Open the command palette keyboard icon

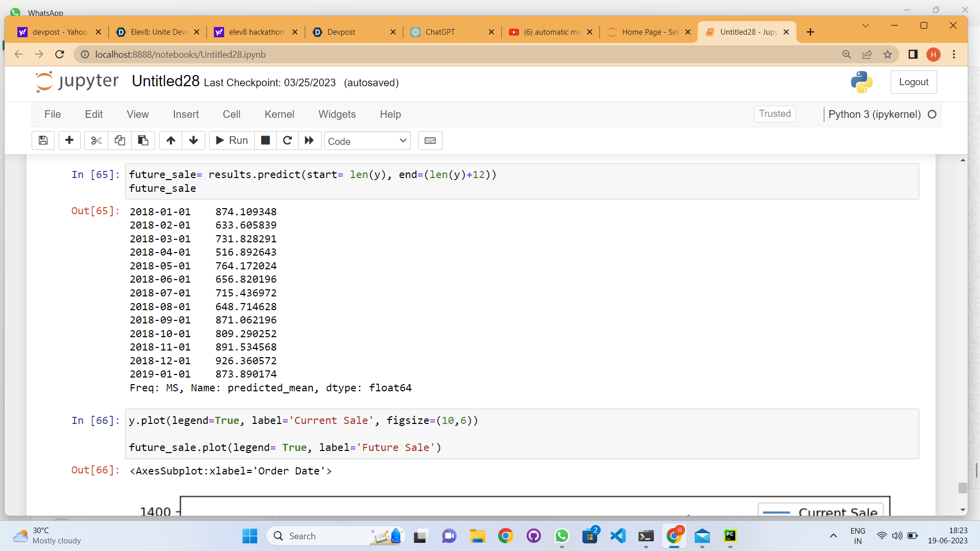pos(430,140)
